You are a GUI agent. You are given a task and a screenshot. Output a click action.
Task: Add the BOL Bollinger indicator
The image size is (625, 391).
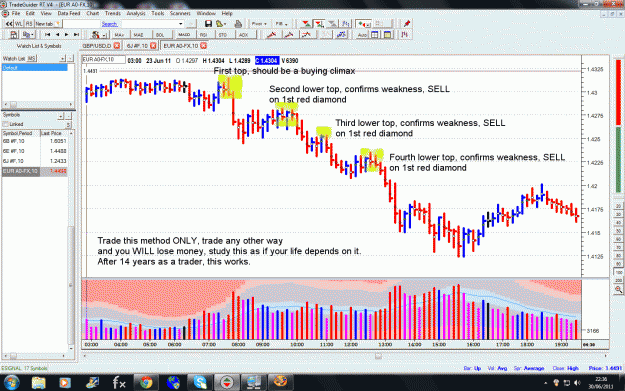point(160,35)
